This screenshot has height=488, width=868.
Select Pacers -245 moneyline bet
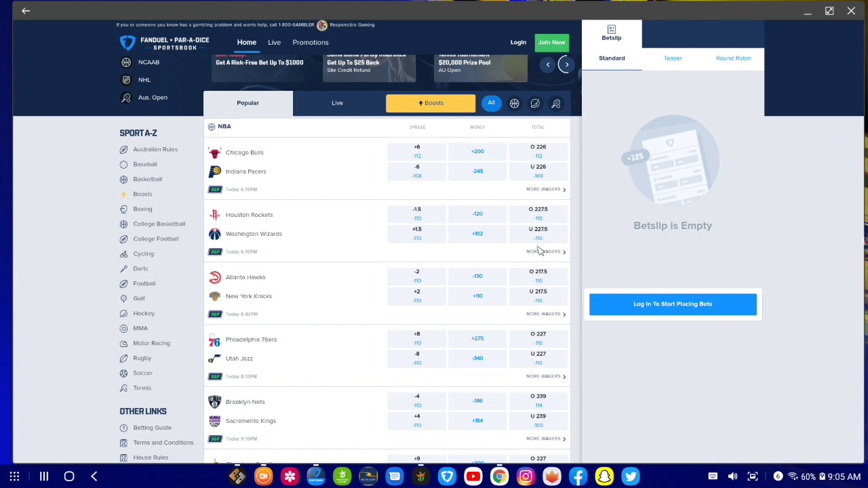[477, 171]
